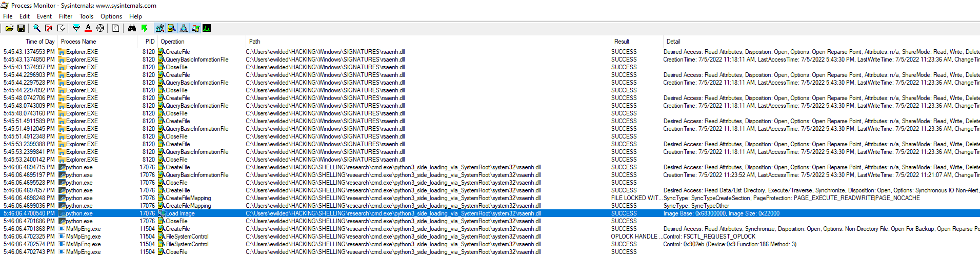Select the row timed 5:46:06.4699036 PM
Screen dimensions: 980x256
490,206
